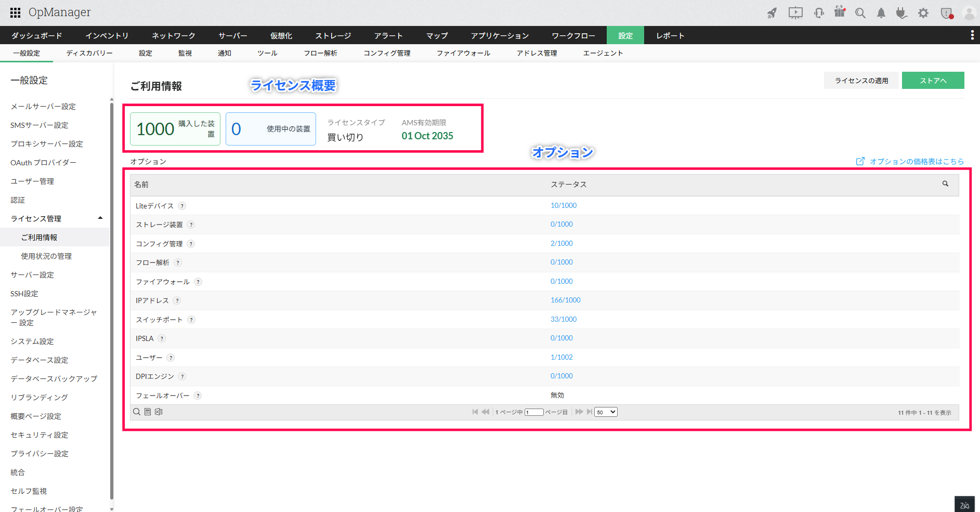
Task: Go to the last page of table
Action: pos(590,412)
